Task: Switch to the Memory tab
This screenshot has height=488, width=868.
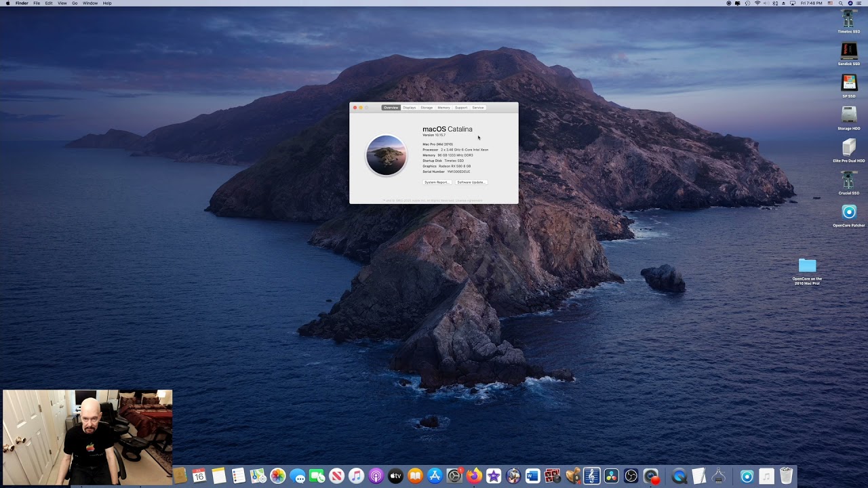Action: [x=443, y=108]
